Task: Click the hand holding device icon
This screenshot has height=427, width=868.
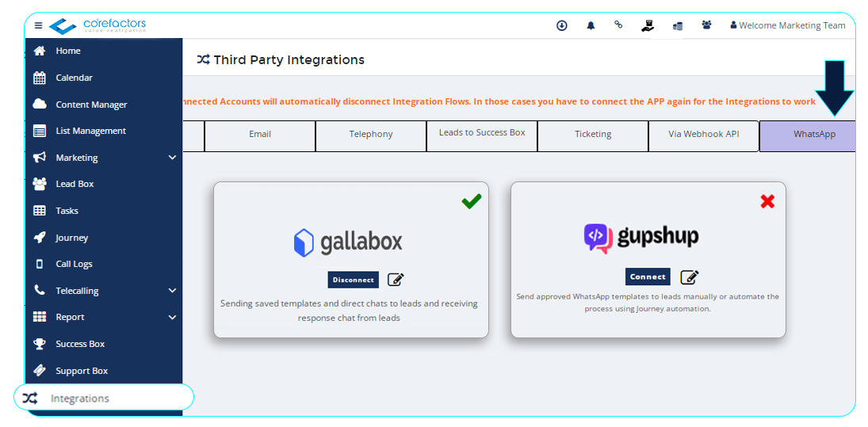Action: point(648,25)
